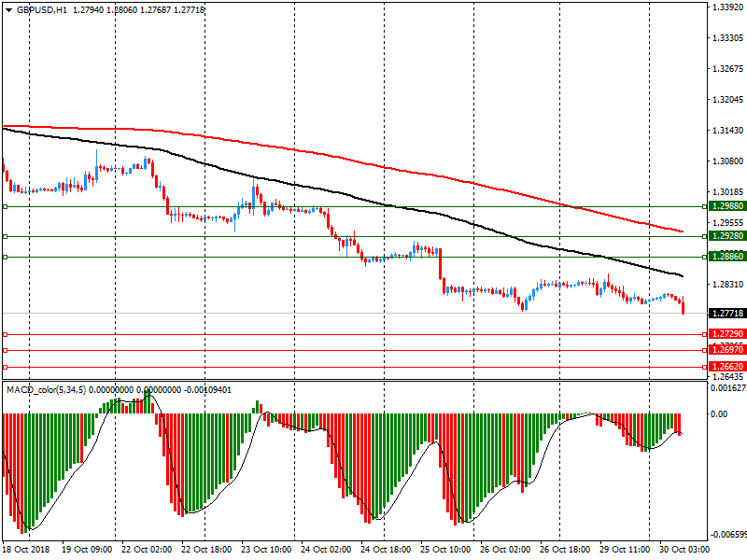
Task: Click the MACD_color(5,34,5) indicator label
Action: (x=47, y=389)
